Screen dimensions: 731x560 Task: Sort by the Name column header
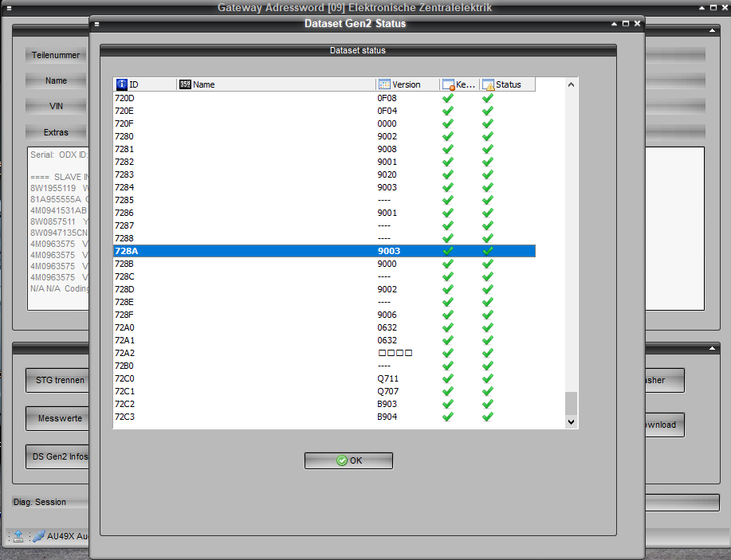276,84
